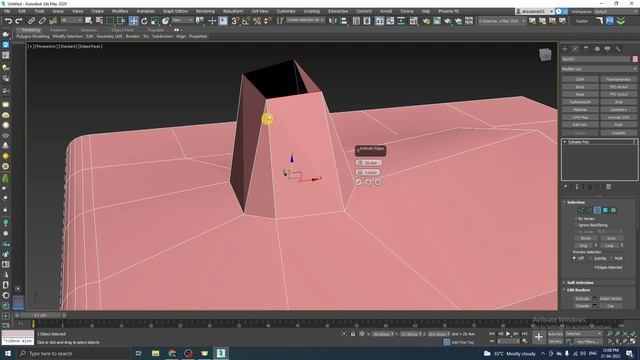The image size is (640, 360).
Task: Toggle the 3D Snaps button
Action: (235, 21)
